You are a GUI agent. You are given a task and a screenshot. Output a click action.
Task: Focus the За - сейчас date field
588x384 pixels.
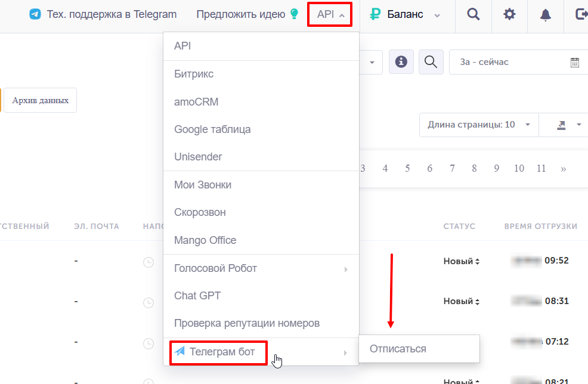519,62
